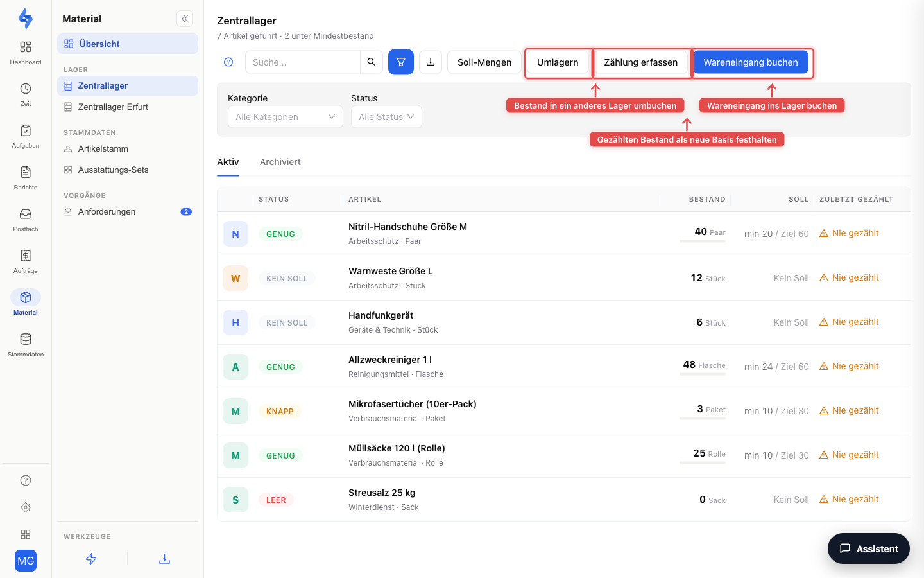924x578 pixels.
Task: Select Zentrallager in the sidebar
Action: 128,86
